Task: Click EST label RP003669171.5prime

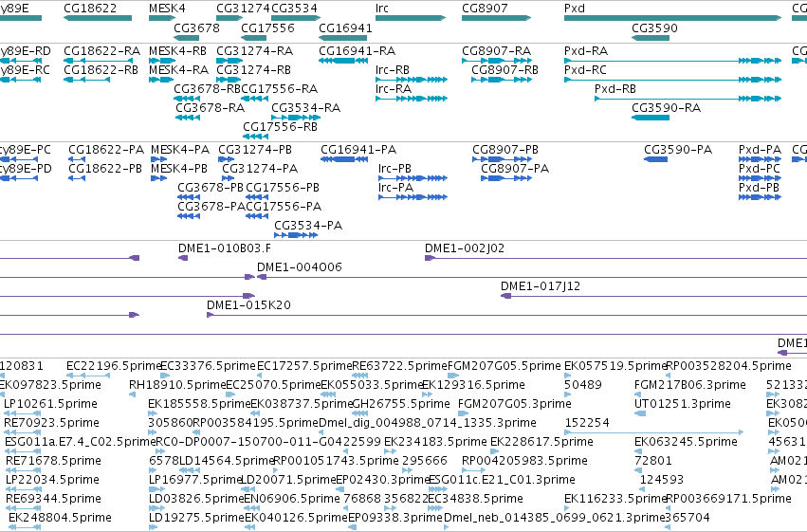Action: click(728, 499)
